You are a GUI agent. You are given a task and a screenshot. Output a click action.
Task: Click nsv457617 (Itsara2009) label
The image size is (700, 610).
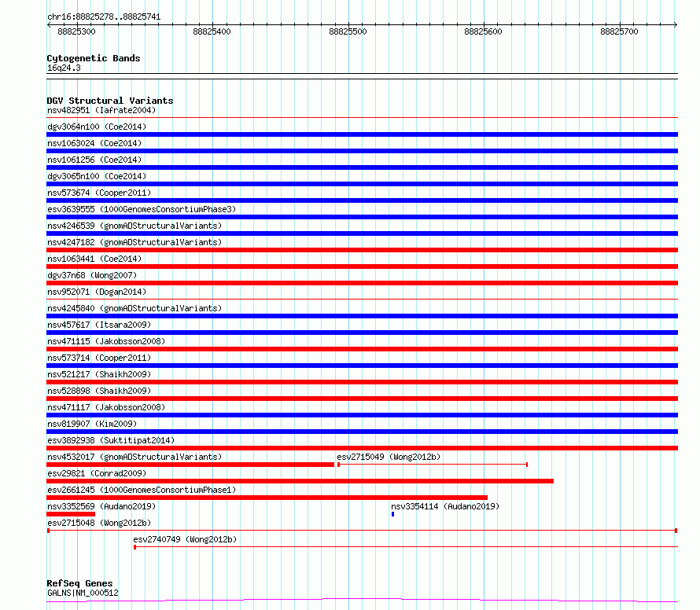[99, 325]
